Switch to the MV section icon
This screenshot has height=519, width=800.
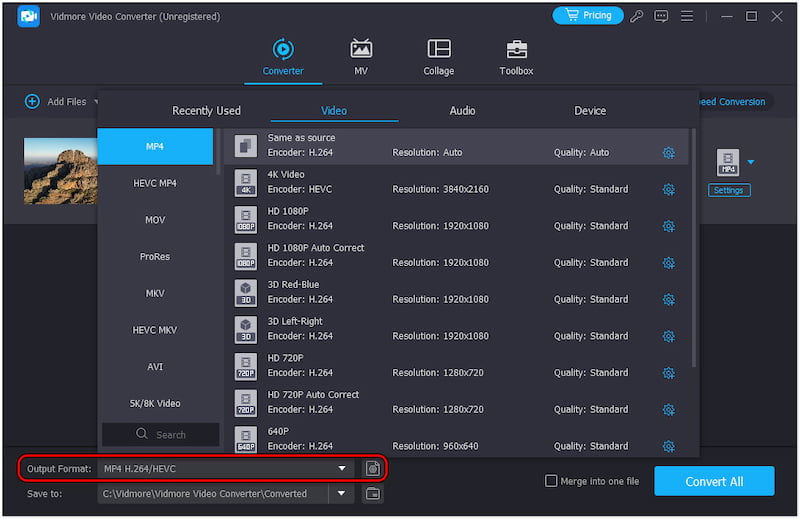pos(361,50)
